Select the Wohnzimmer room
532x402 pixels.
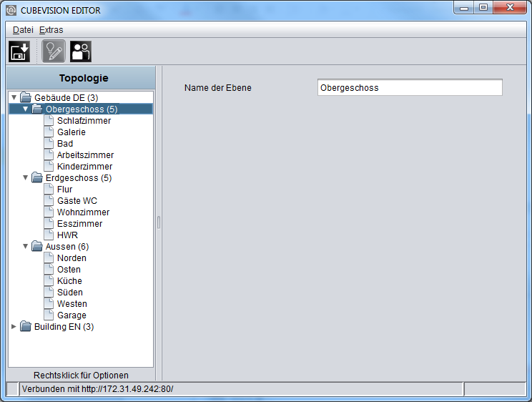click(83, 212)
